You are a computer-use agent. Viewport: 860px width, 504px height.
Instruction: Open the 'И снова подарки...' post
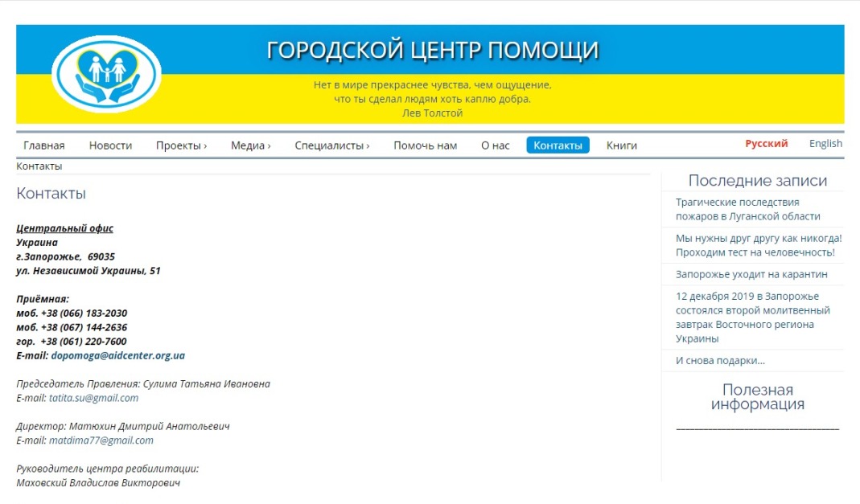click(720, 361)
